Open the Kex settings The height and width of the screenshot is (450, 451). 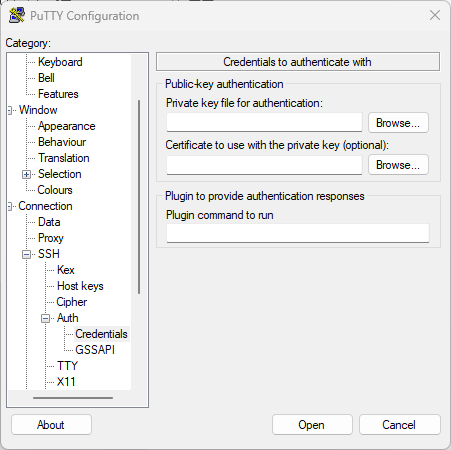pyautogui.click(x=66, y=270)
